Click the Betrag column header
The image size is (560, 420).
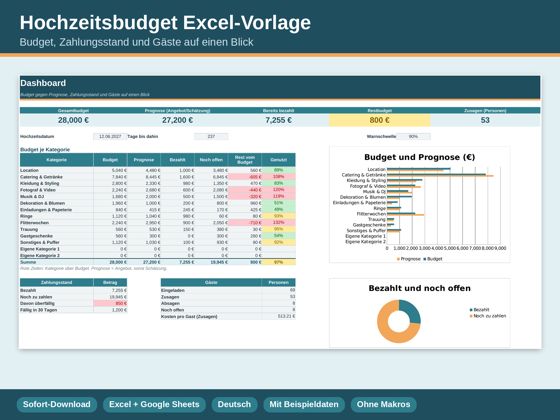click(110, 282)
